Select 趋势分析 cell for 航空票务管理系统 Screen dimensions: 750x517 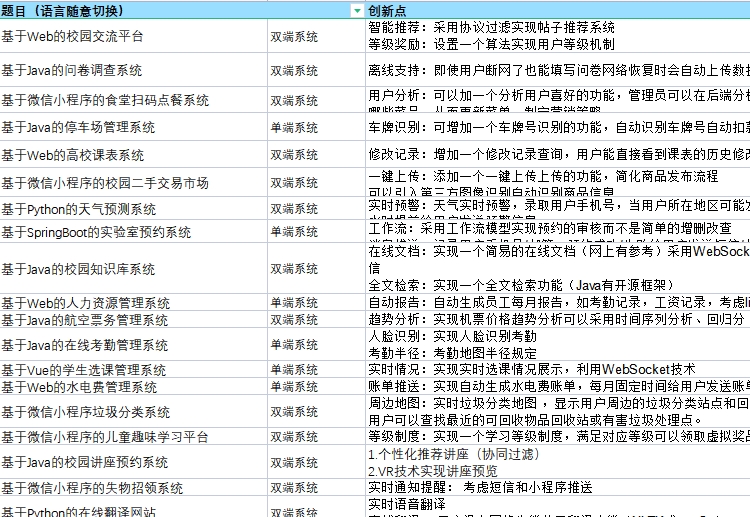pyautogui.click(x=556, y=320)
